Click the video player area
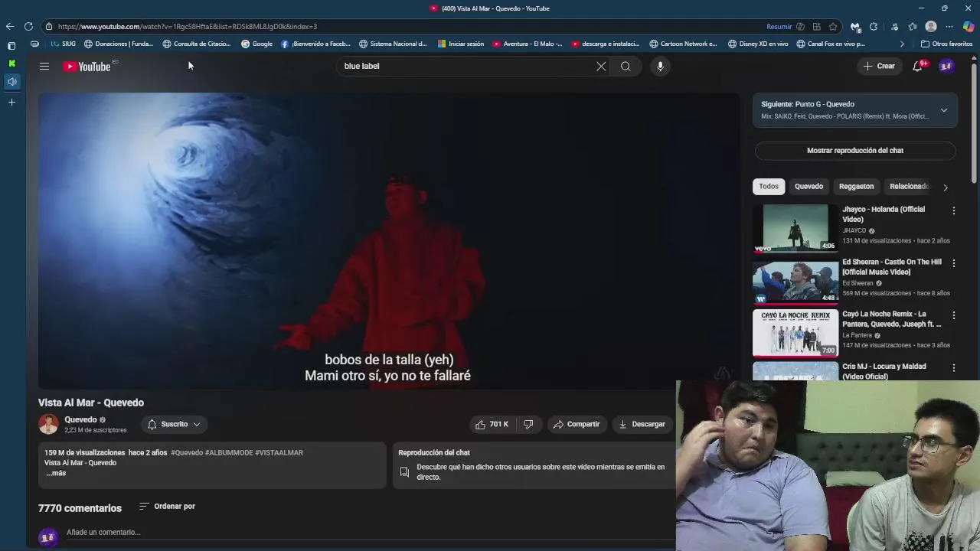 coord(389,240)
